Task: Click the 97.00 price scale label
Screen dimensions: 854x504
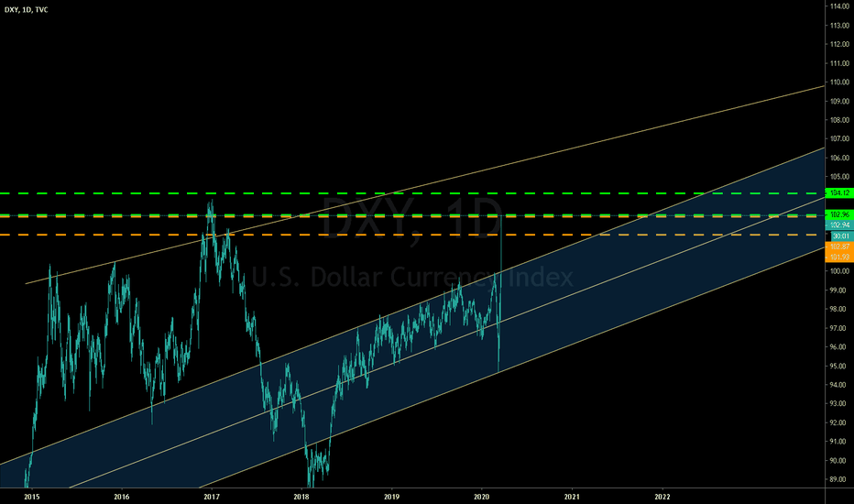Action: point(839,328)
